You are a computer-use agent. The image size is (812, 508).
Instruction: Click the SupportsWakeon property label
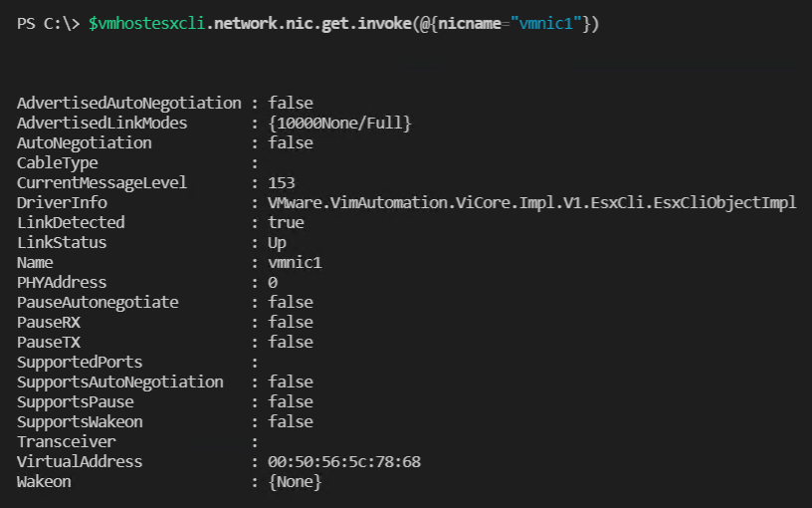[80, 421]
